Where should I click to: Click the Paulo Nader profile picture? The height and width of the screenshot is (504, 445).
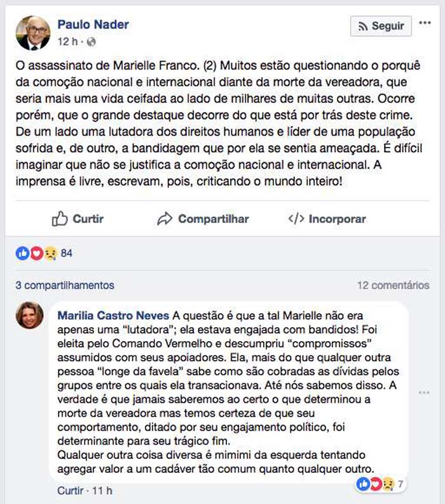tap(32, 32)
